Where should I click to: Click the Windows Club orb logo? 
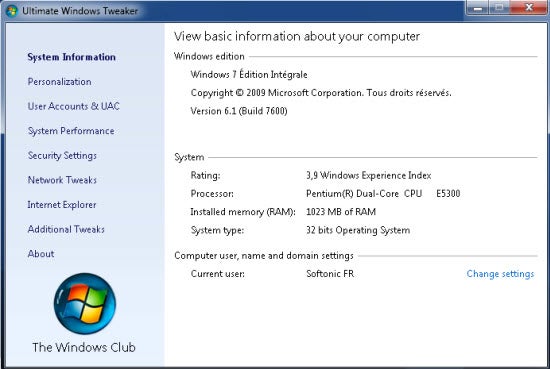(85, 303)
